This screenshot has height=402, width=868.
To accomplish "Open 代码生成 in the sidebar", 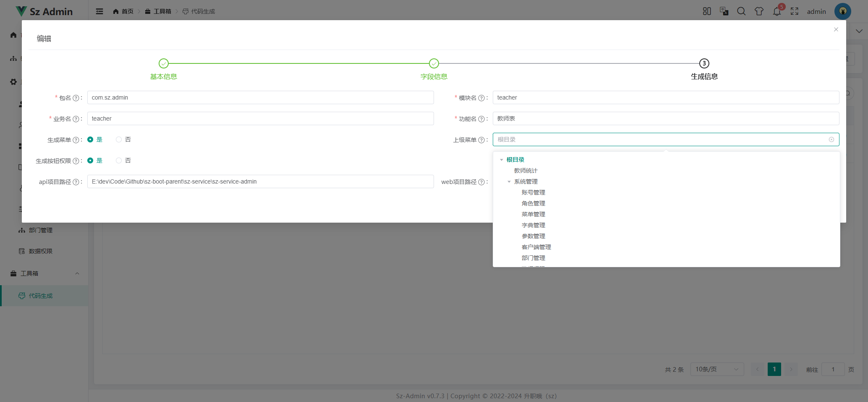I will tap(44, 296).
